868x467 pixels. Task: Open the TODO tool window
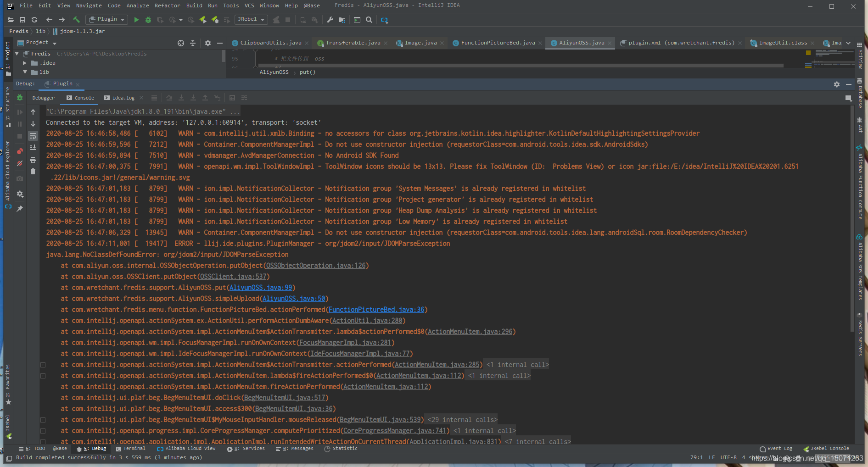coord(32,449)
